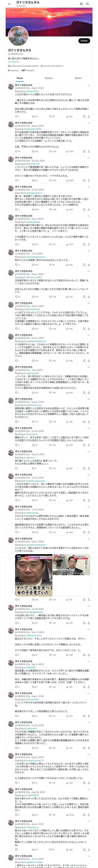Expand the Joined June 2022 chevron
98x868 pixels.
point(63,66)
